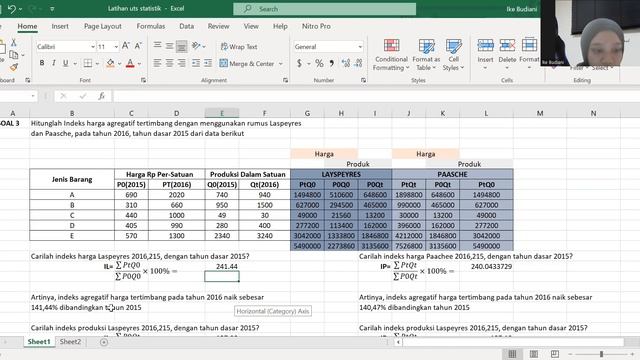Open the Nitro Pro tab

[x=316, y=26]
